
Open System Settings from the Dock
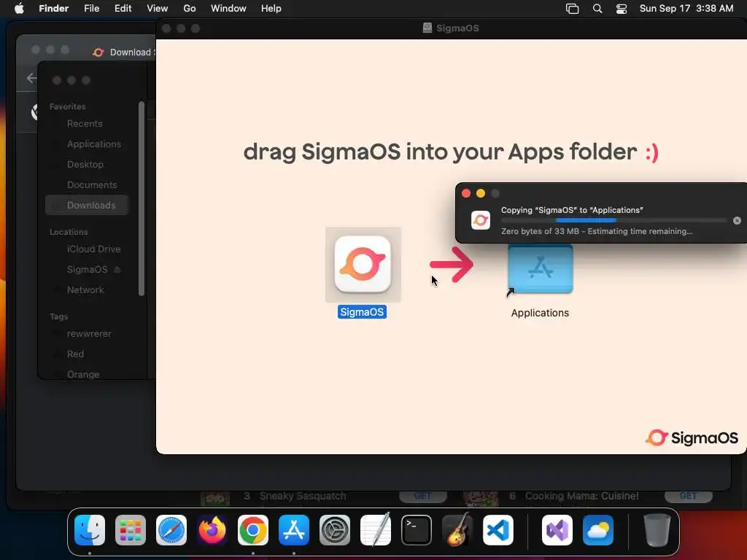(334, 530)
